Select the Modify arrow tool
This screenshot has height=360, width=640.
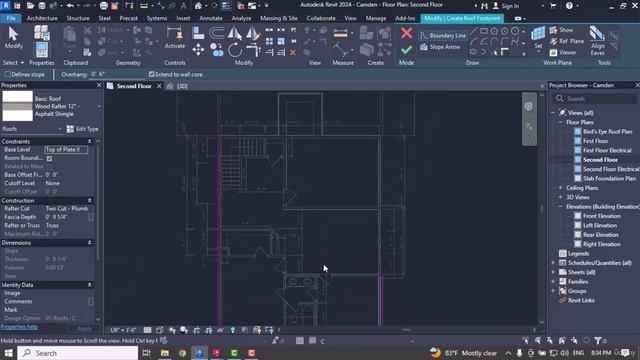13,37
